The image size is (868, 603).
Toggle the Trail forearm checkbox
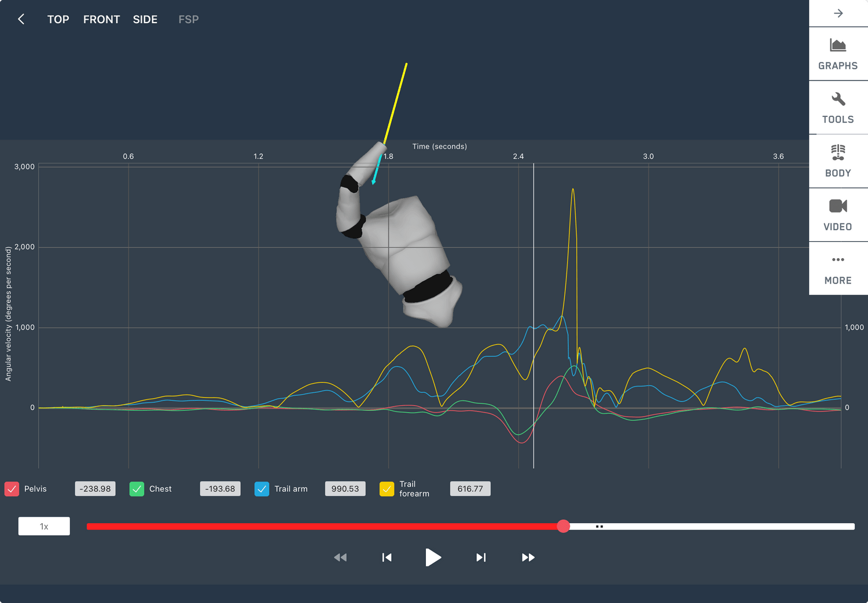(387, 489)
